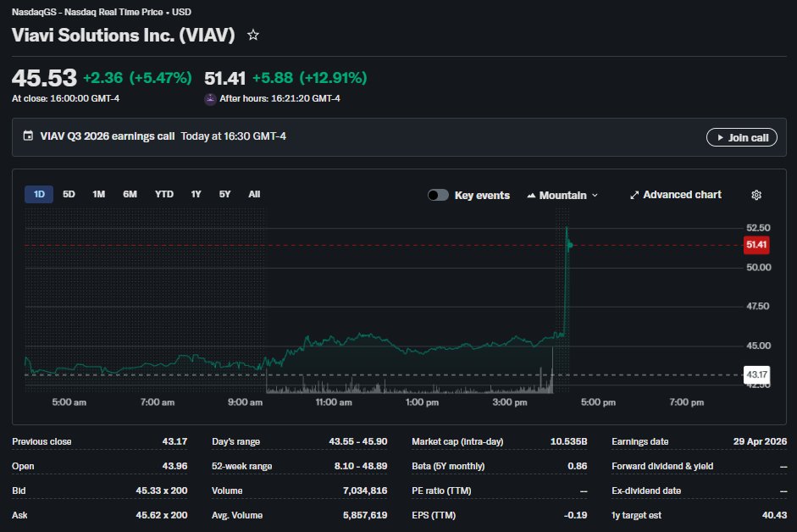The image size is (797, 532).
Task: Switch chart to 1M range
Action: [x=98, y=194]
